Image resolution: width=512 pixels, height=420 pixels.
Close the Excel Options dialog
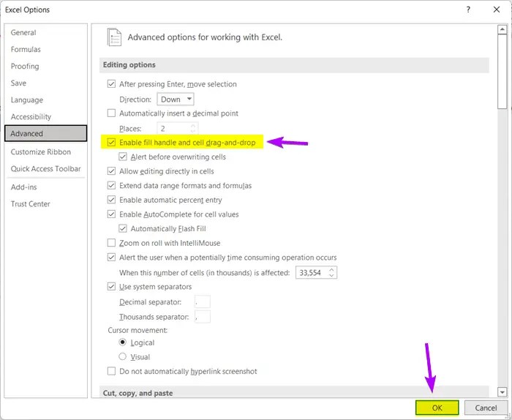(x=497, y=10)
